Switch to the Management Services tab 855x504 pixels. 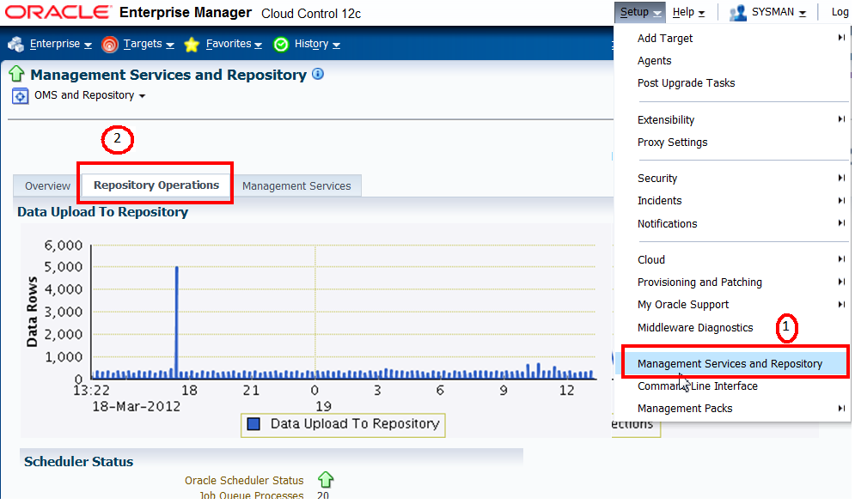[296, 185]
